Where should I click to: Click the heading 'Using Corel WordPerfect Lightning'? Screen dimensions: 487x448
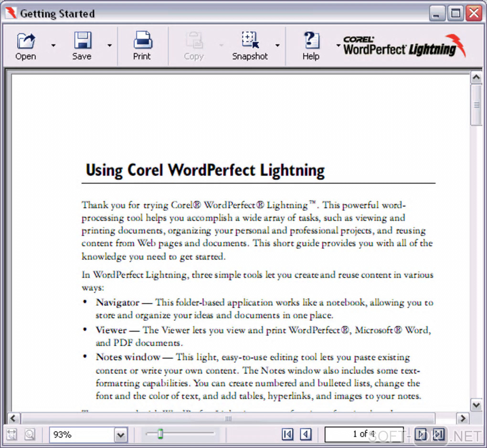pos(205,170)
